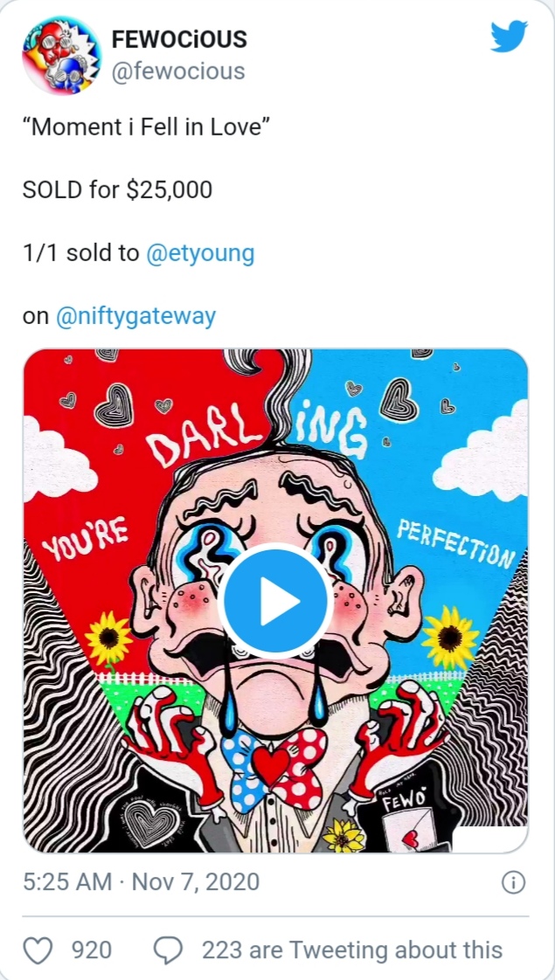Click the 920 likes count
This screenshot has width=555, height=980.
92,950
